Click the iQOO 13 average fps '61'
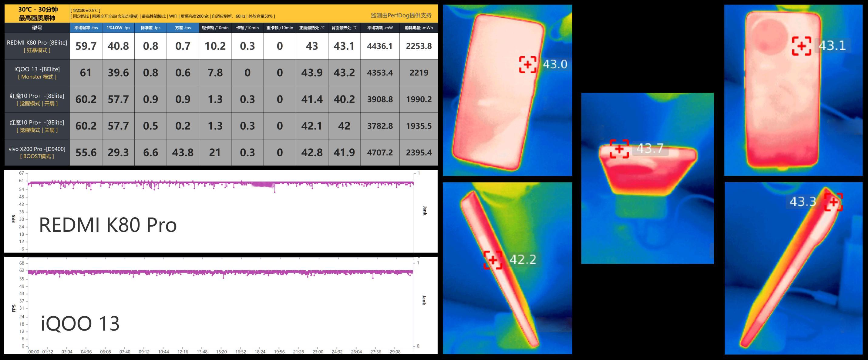868x360 pixels. [86, 73]
